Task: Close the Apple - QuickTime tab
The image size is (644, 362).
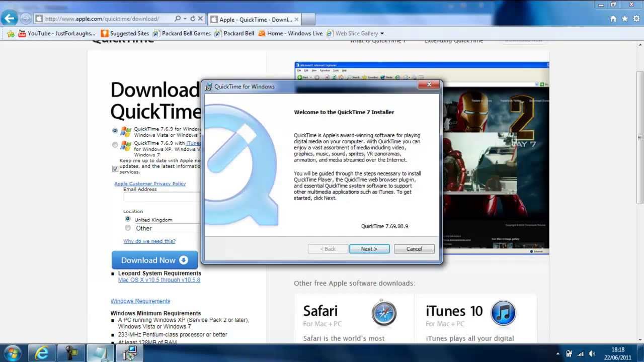Action: click(296, 20)
